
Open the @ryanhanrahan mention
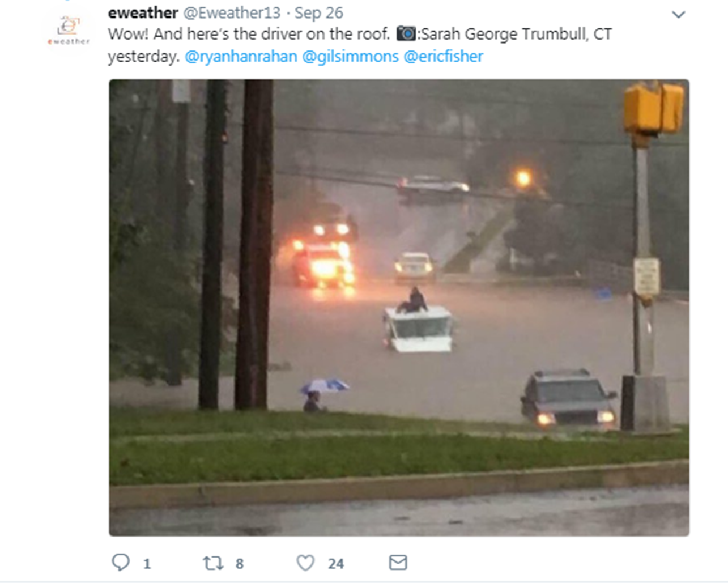(241, 57)
